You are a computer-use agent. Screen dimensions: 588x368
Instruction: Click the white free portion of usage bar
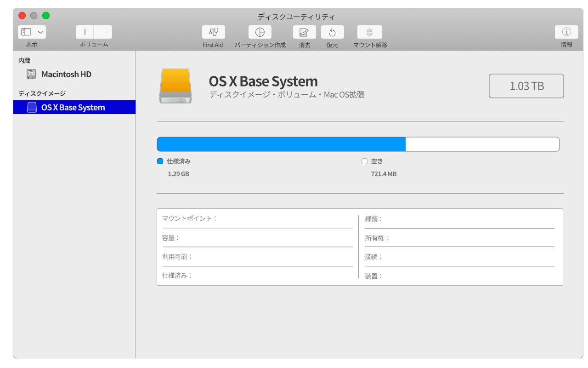coord(482,144)
